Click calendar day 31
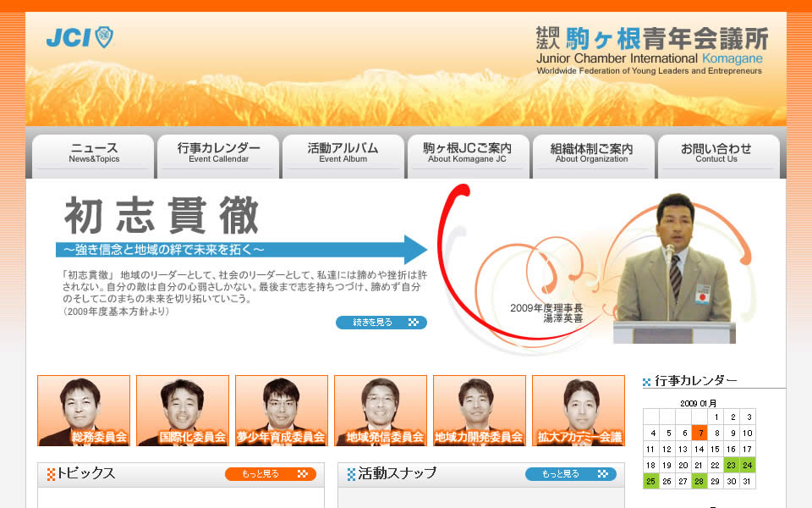The height and width of the screenshot is (508, 812). 747,481
